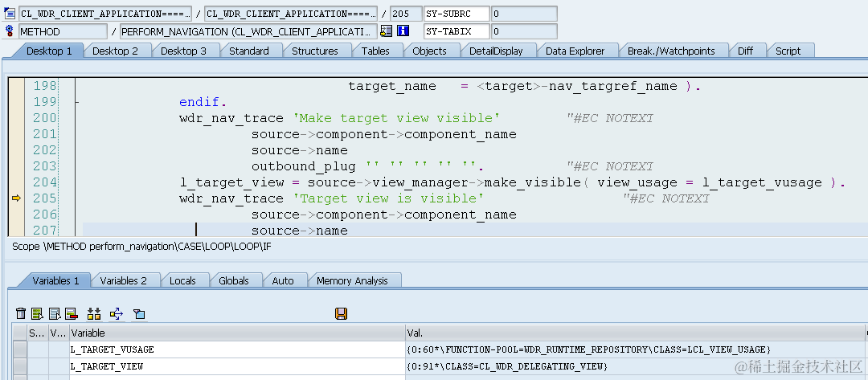868x380 pixels.
Task: Click the line number field showing 205
Action: [406, 14]
